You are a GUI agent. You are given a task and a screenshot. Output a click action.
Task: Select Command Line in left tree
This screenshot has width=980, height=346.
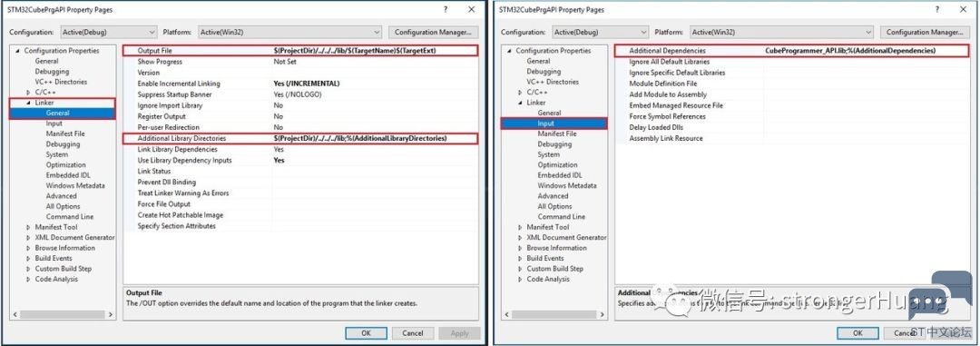point(69,216)
